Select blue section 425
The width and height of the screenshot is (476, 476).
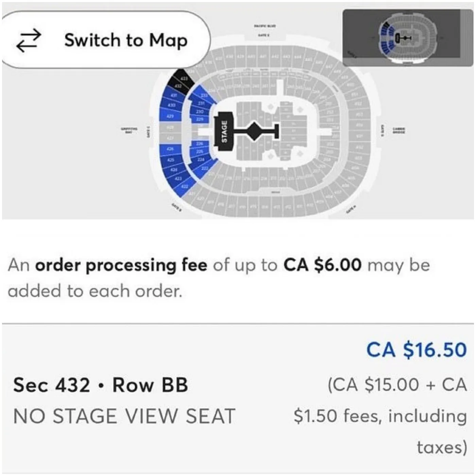point(171,160)
